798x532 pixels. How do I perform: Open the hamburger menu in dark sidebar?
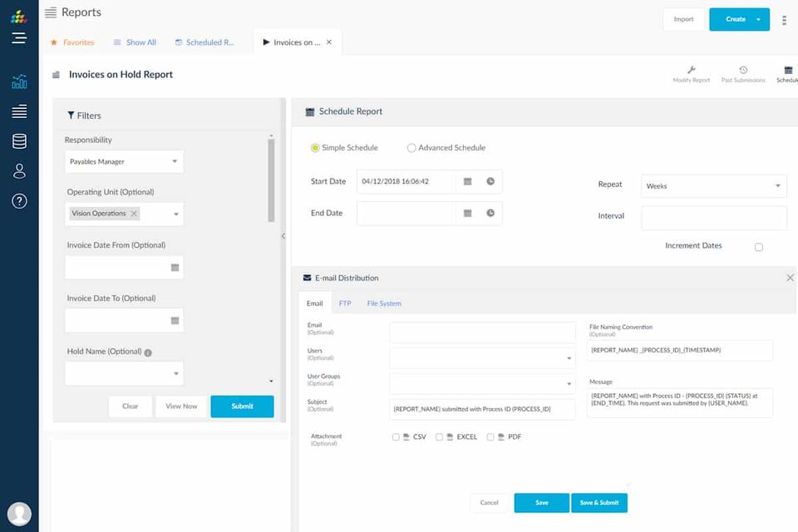[19, 38]
